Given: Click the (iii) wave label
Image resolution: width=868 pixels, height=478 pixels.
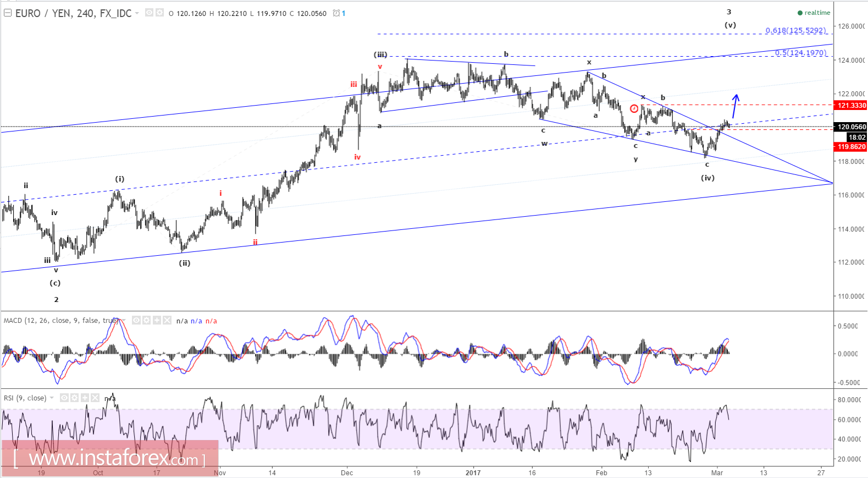Looking at the screenshot, I should [x=380, y=54].
